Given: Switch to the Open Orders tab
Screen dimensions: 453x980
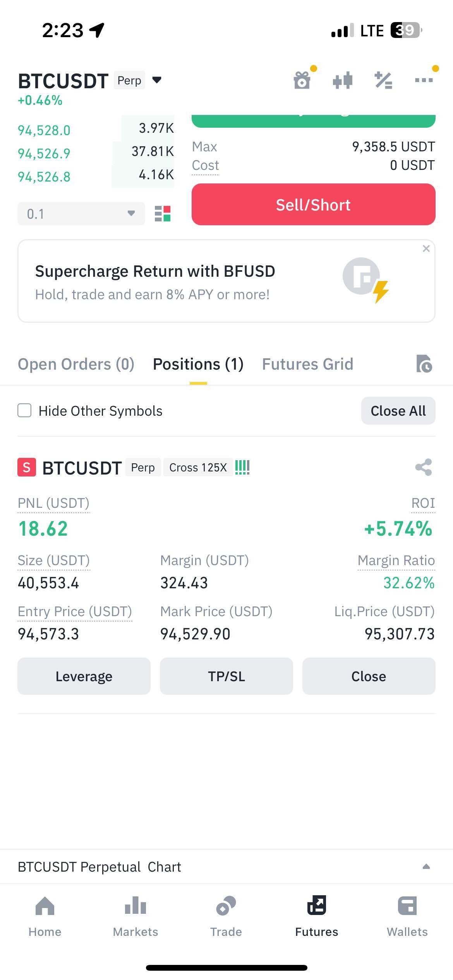Looking at the screenshot, I should point(76,364).
